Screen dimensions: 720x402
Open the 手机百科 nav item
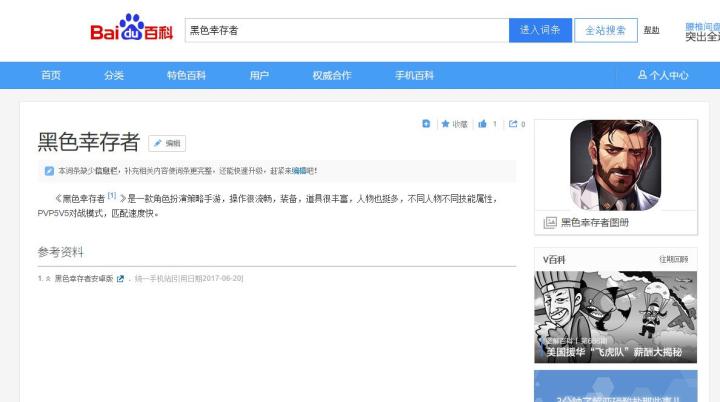tap(414, 75)
